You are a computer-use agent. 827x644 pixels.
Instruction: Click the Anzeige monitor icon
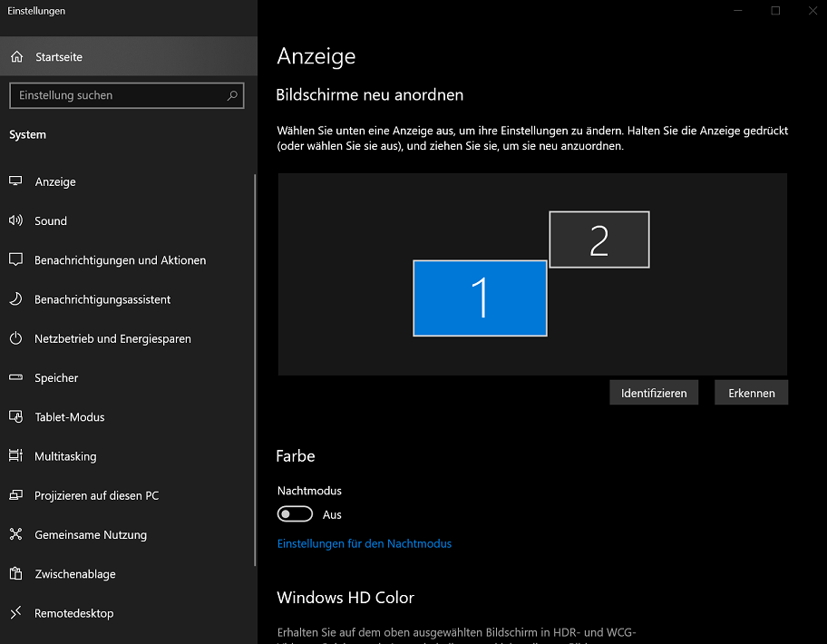tap(15, 181)
